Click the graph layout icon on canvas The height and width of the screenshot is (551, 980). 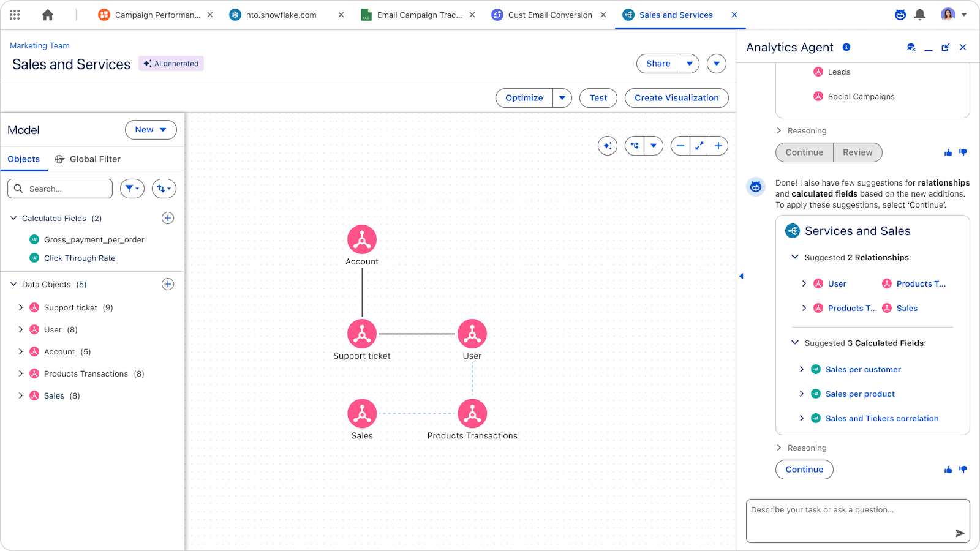coord(635,146)
